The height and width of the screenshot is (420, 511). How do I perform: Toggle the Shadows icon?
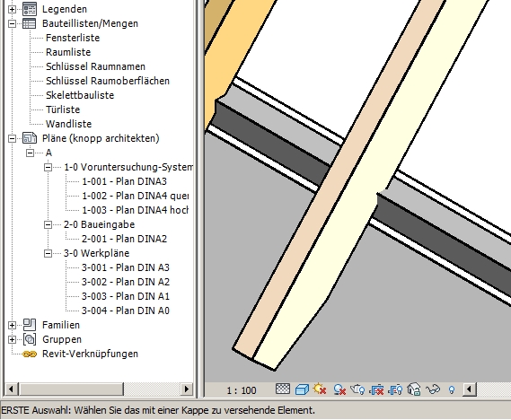[x=339, y=389]
